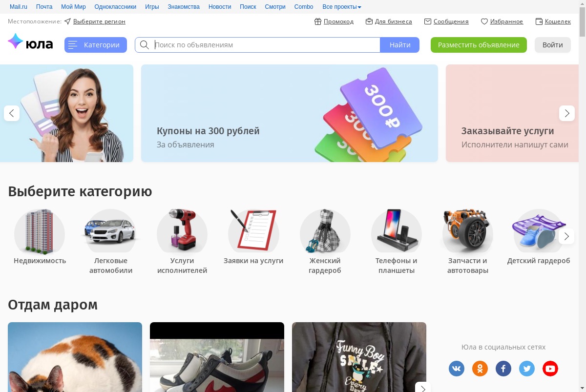The width and height of the screenshot is (586, 392).
Task: Reveal more categories with right arrow
Action: pos(566,236)
